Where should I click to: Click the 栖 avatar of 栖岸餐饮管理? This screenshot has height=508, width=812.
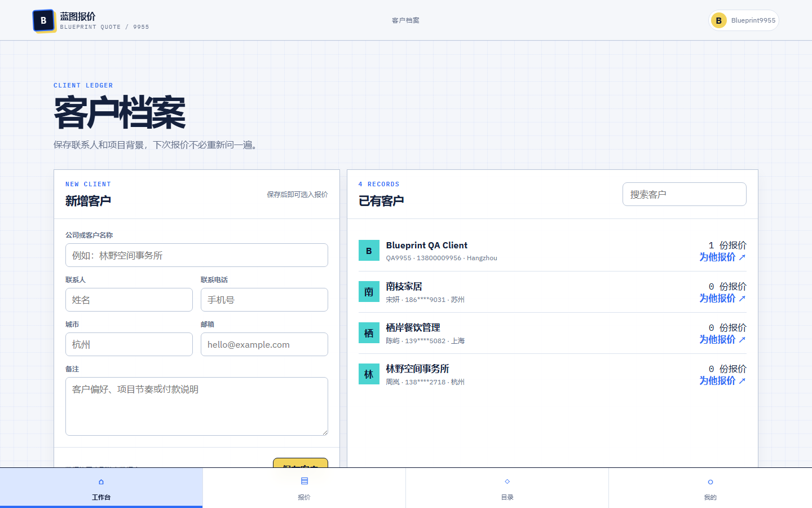(x=369, y=333)
